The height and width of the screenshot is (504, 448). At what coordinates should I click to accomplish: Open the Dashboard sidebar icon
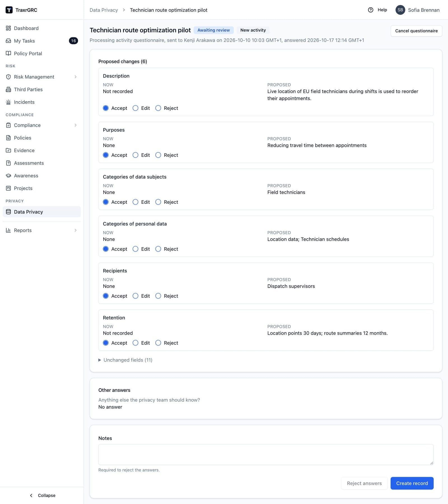tap(8, 28)
